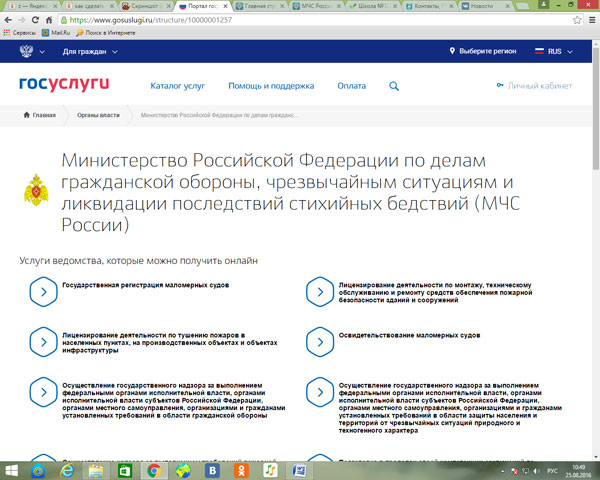Screen dimensions: 600x480
Task: Open the Выберите регион selector
Action: (x=483, y=51)
